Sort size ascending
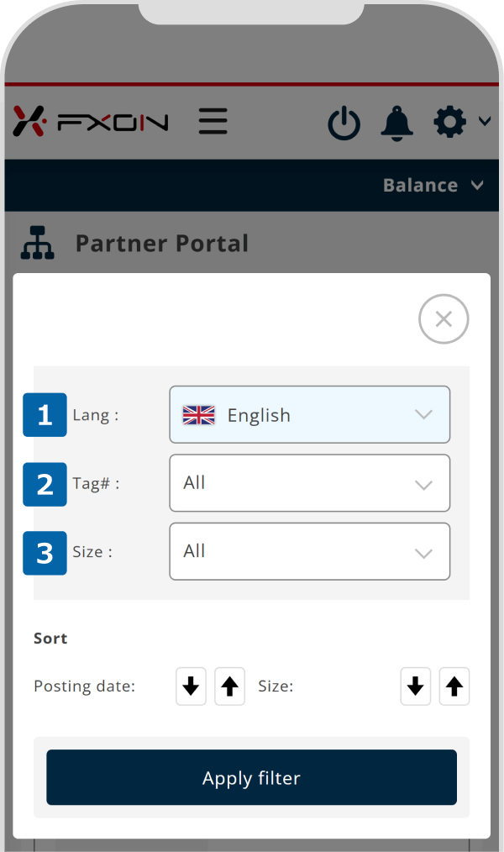 (454, 686)
